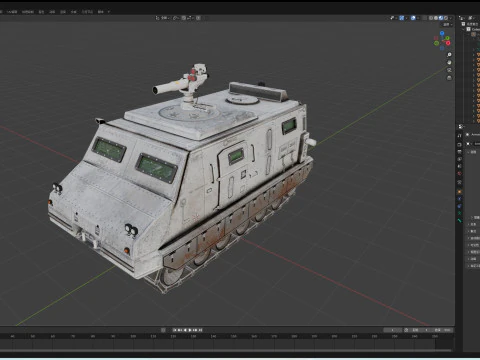Open View Layer properties tab
Image resolution: width=480 pixels, height=360 pixels.
pyautogui.click(x=459, y=159)
